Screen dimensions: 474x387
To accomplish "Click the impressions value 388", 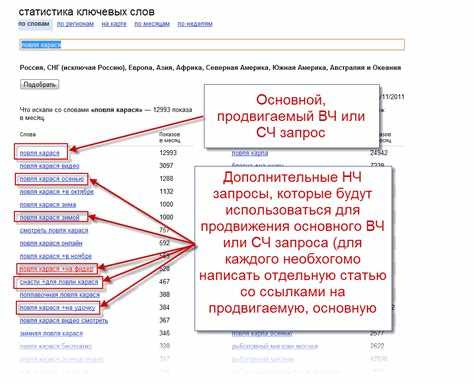I will coord(165,295).
